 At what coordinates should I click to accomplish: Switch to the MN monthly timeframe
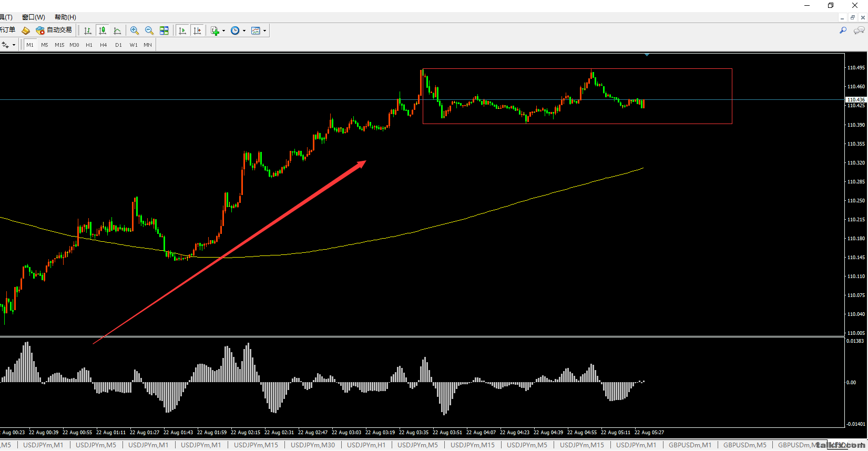click(x=148, y=45)
